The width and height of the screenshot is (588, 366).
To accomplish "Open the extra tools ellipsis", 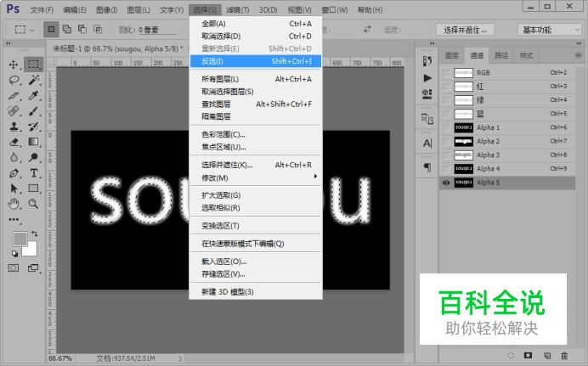I will [14, 220].
